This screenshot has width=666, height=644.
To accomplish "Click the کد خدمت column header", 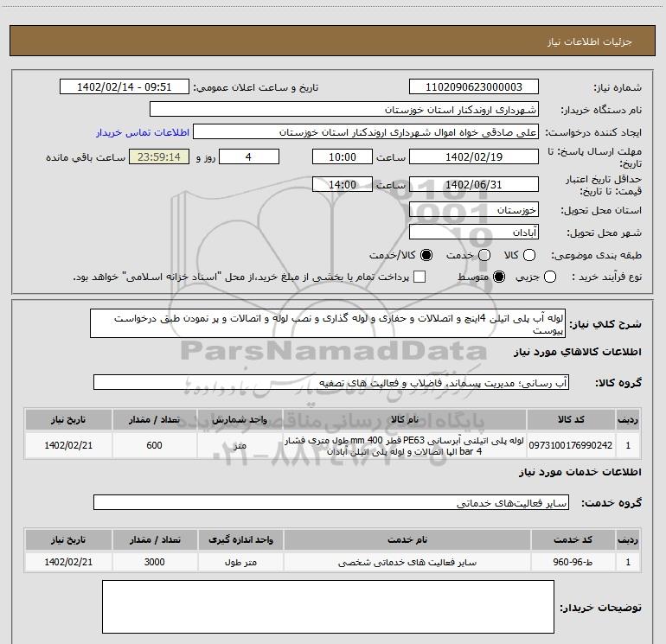I will [573, 539].
